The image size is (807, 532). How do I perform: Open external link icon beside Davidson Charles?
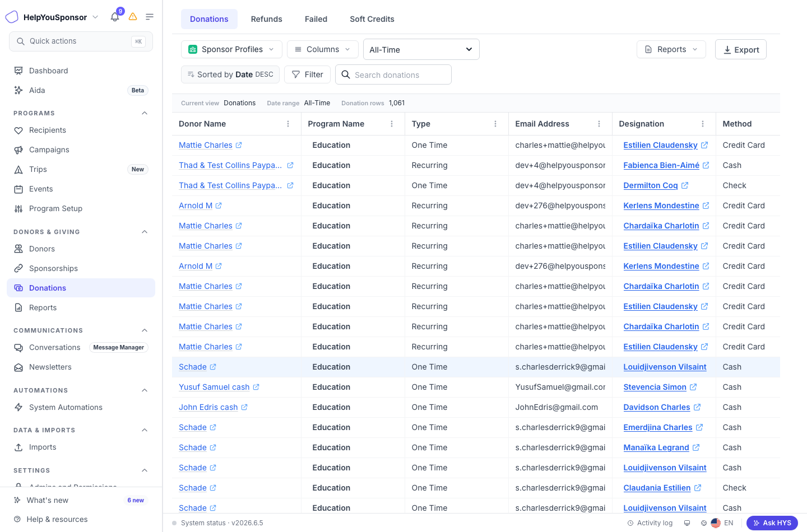pos(697,407)
